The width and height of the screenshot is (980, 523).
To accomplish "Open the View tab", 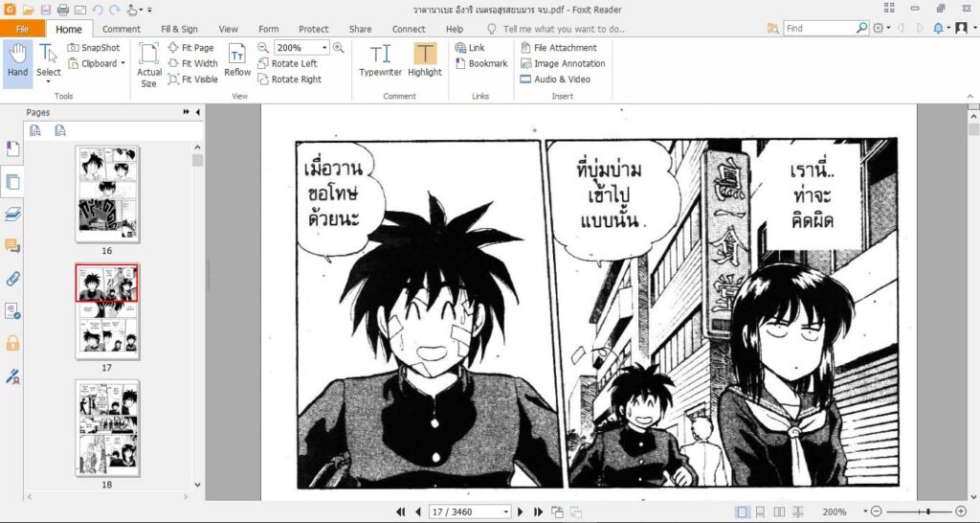I will (228, 29).
